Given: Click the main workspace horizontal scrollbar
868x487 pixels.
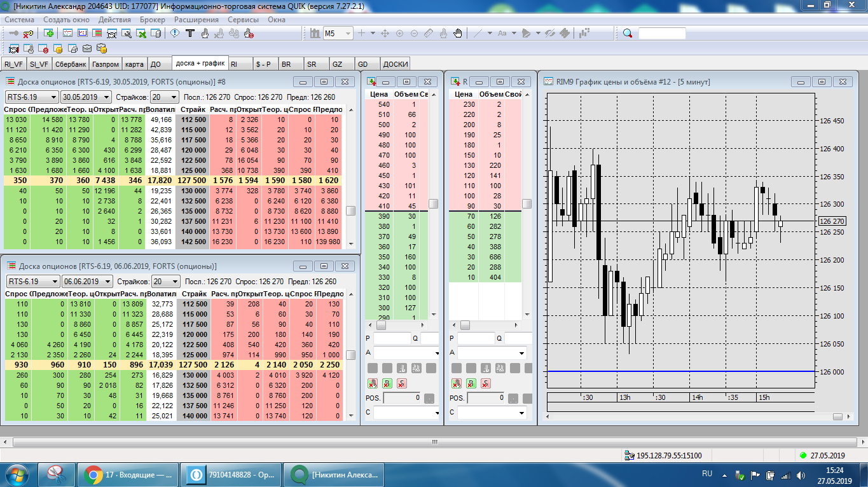Looking at the screenshot, I should pos(434,442).
